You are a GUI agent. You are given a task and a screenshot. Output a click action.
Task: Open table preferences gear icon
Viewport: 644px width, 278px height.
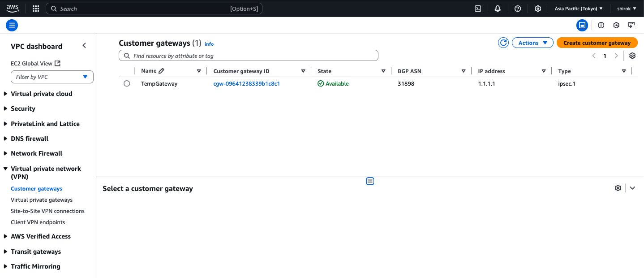(x=632, y=56)
